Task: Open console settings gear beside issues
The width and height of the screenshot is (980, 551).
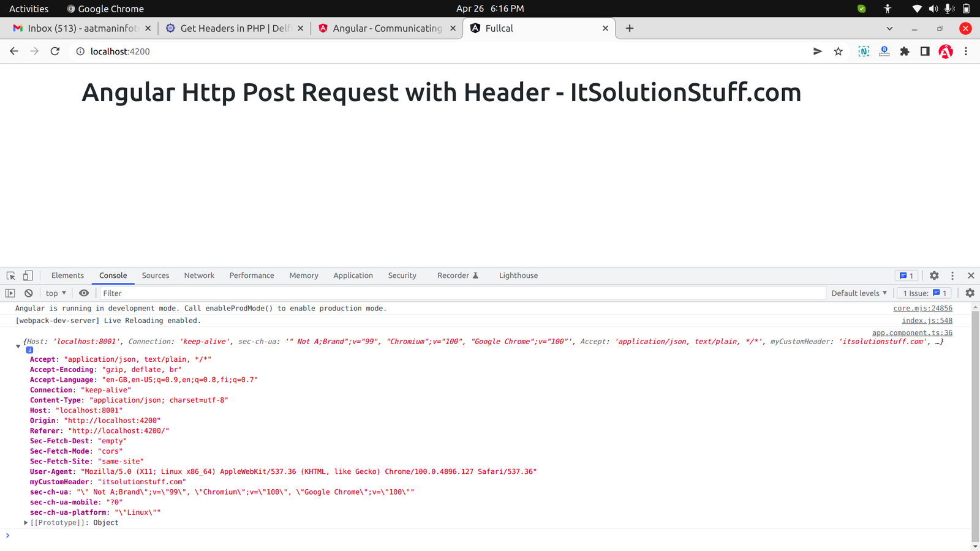Action: [x=970, y=293]
